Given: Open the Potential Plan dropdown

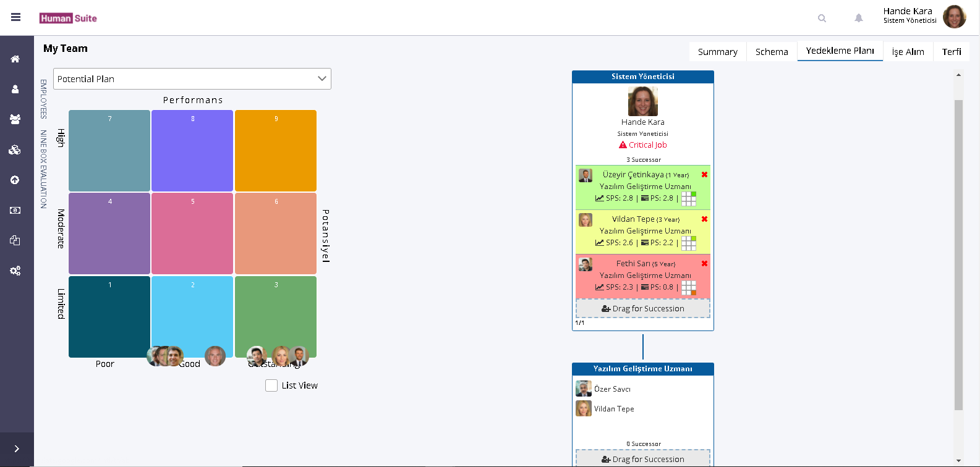Looking at the screenshot, I should [x=192, y=79].
